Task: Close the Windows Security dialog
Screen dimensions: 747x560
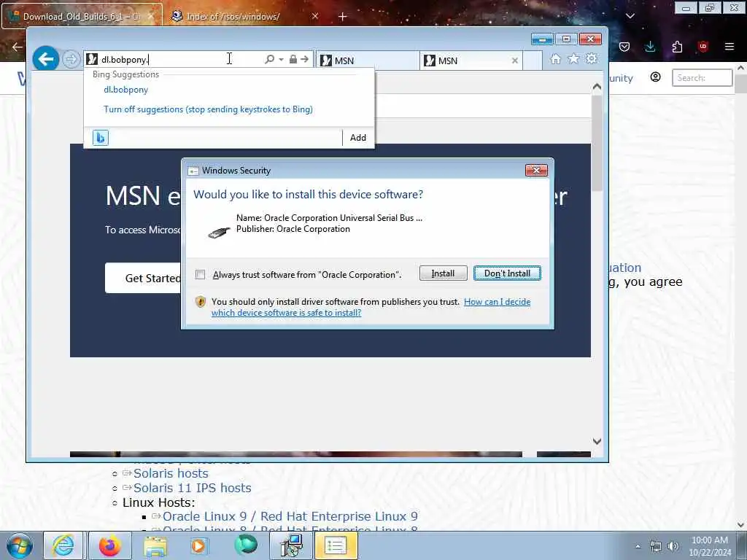Action: tap(536, 171)
